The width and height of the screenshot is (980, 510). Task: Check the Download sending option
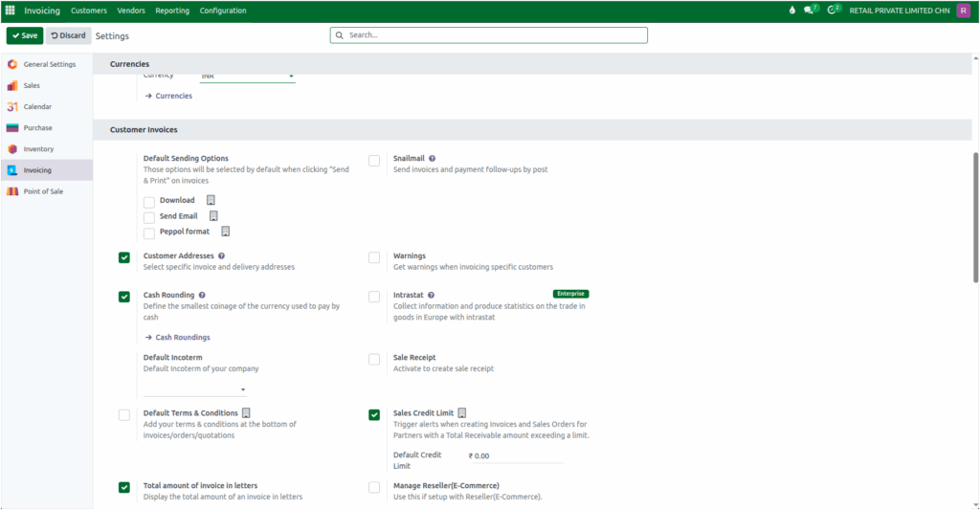click(x=148, y=202)
